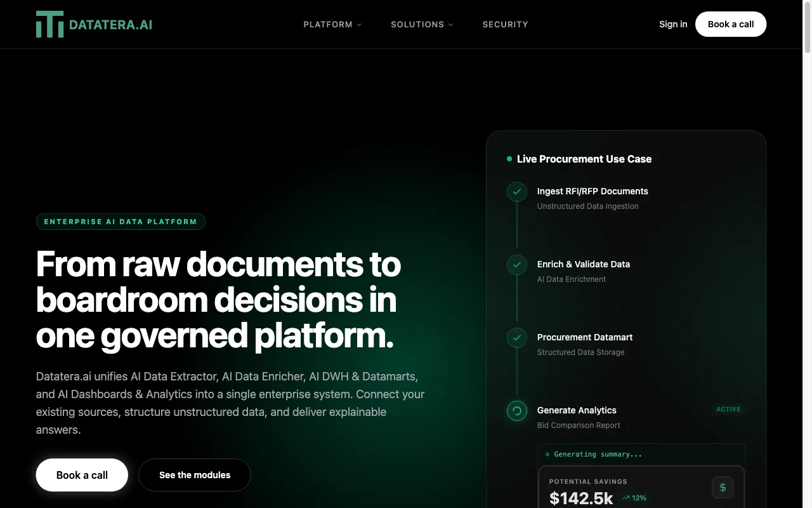The image size is (812, 508).
Task: Click the DATATERA.AI brand name text
Action: tap(110, 25)
